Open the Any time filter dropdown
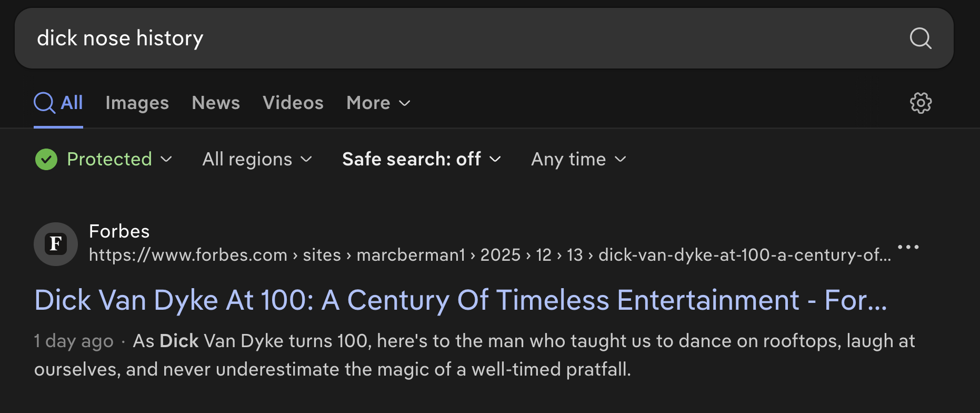 (x=578, y=159)
